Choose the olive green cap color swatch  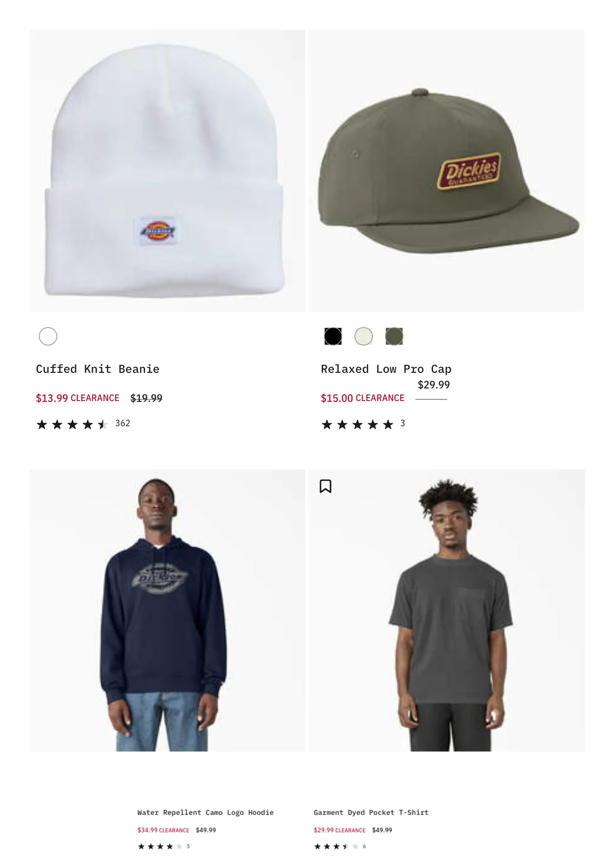(x=394, y=336)
